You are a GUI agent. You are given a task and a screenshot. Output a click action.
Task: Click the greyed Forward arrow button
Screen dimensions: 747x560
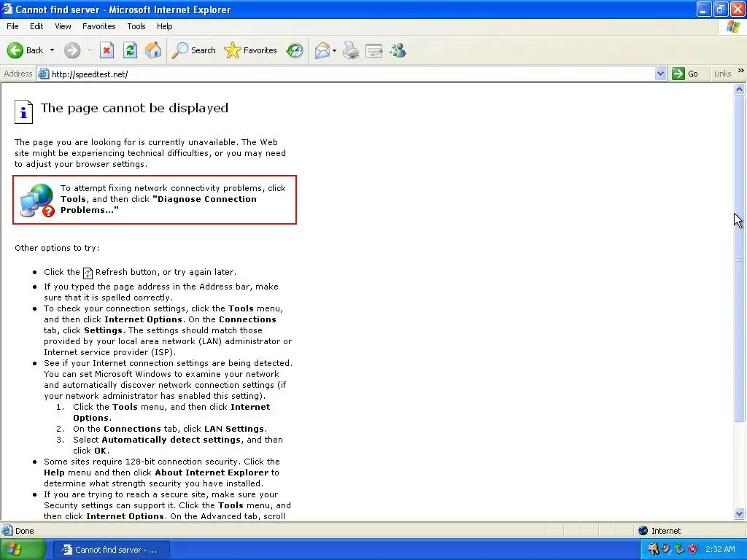click(72, 50)
